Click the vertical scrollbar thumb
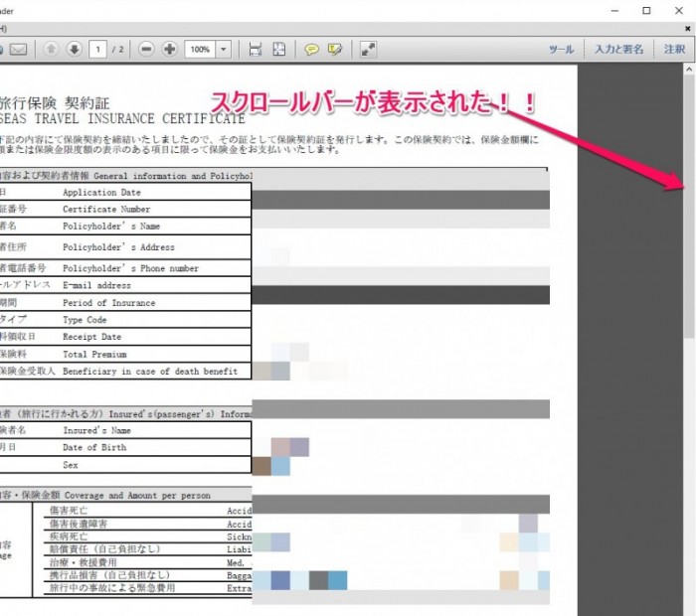This screenshot has height=616, width=696. tap(689, 207)
